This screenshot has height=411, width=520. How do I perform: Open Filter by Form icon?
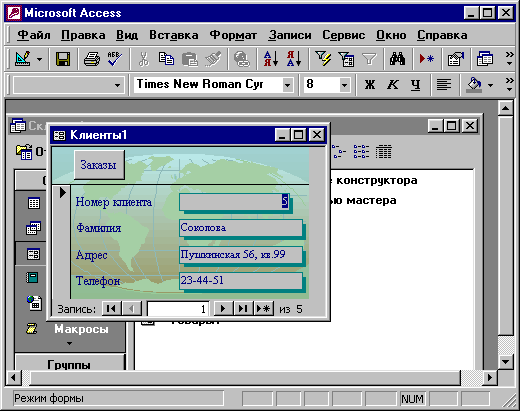pyautogui.click(x=346, y=59)
